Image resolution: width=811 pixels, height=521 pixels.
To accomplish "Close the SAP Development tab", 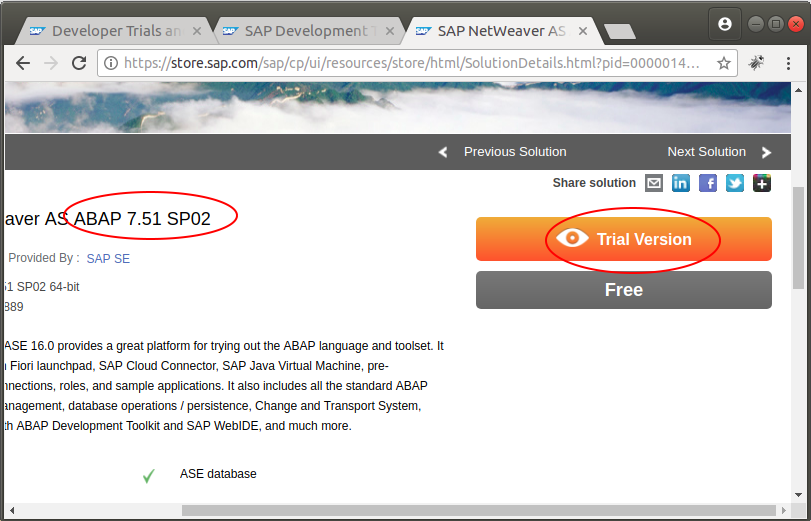I will click(x=390, y=31).
